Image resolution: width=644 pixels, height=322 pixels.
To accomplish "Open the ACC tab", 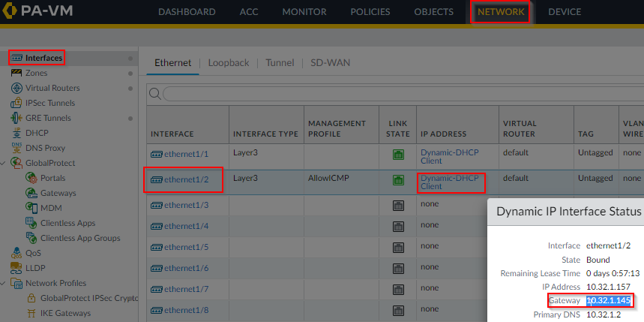I will (x=249, y=12).
